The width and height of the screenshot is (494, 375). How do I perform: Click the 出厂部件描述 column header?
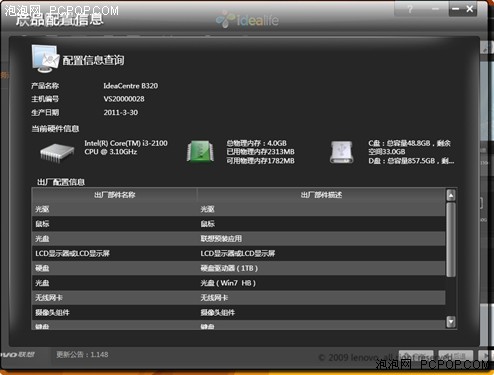[321, 195]
